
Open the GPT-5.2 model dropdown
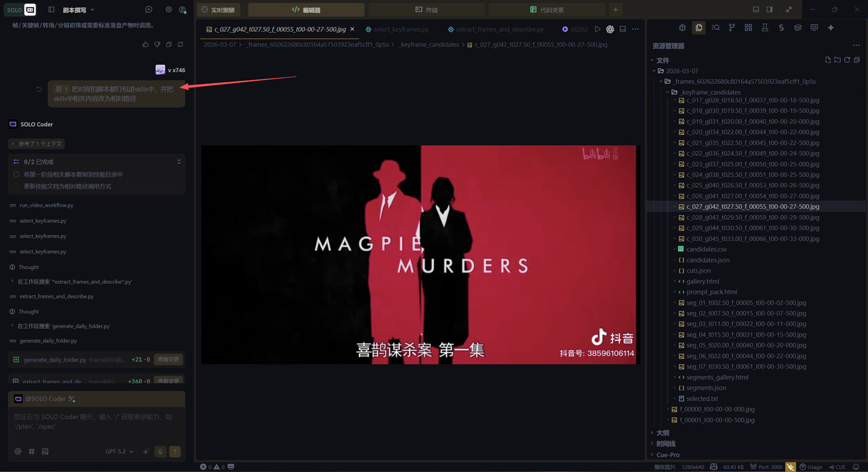point(119,452)
